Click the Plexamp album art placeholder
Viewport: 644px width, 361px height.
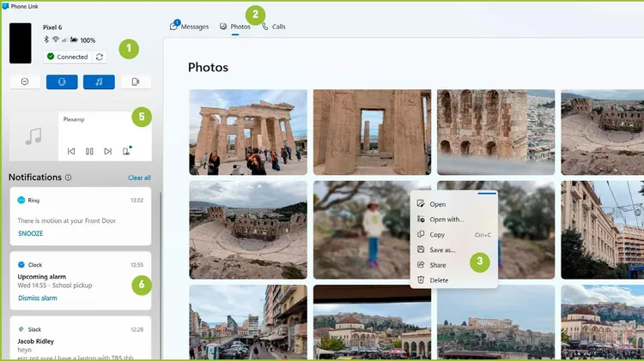[33, 136]
